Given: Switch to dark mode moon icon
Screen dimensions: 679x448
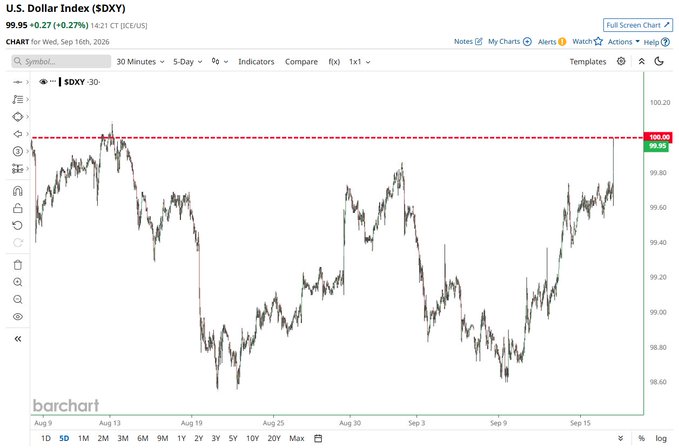Looking at the screenshot, I should click(659, 61).
